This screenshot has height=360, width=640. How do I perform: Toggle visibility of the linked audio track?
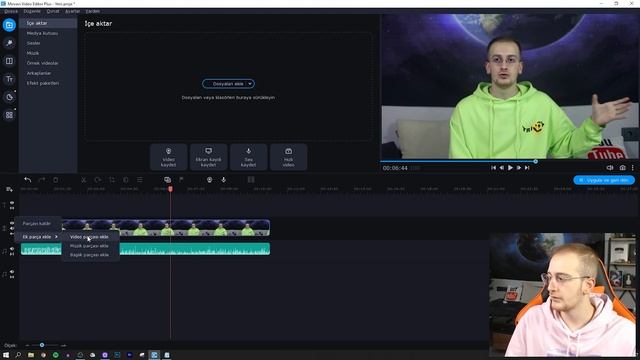pos(12,249)
